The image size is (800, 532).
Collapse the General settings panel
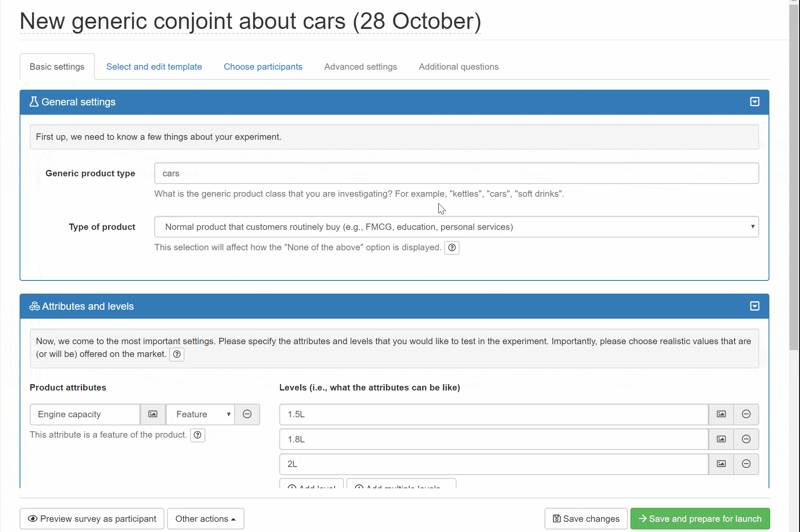click(x=755, y=102)
